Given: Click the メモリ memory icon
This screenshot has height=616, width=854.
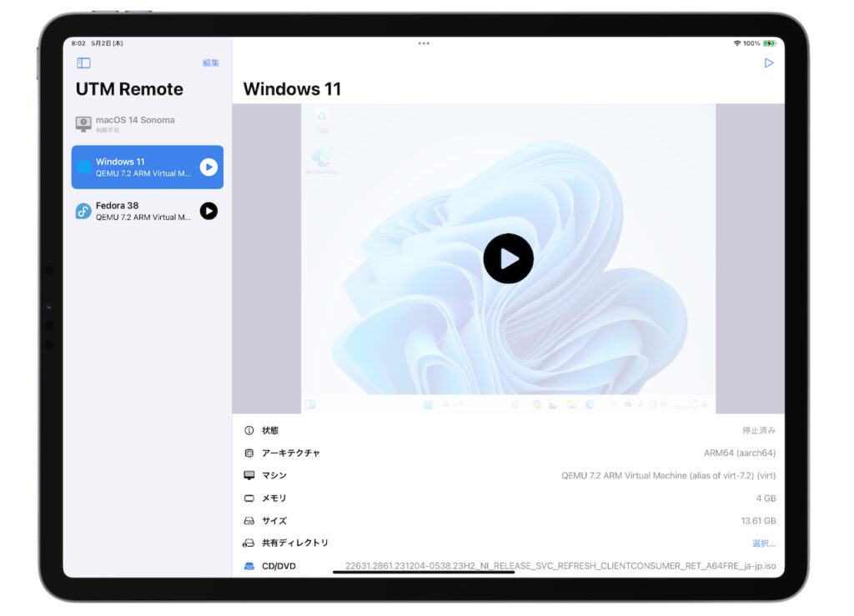Looking at the screenshot, I should [250, 498].
